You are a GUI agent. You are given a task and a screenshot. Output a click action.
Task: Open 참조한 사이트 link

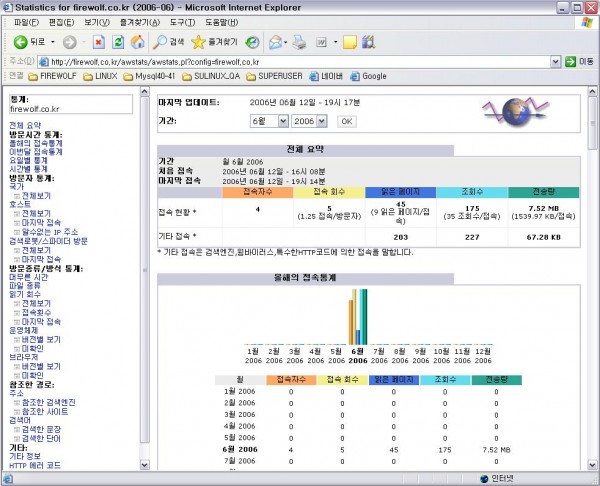pyautogui.click(x=45, y=411)
